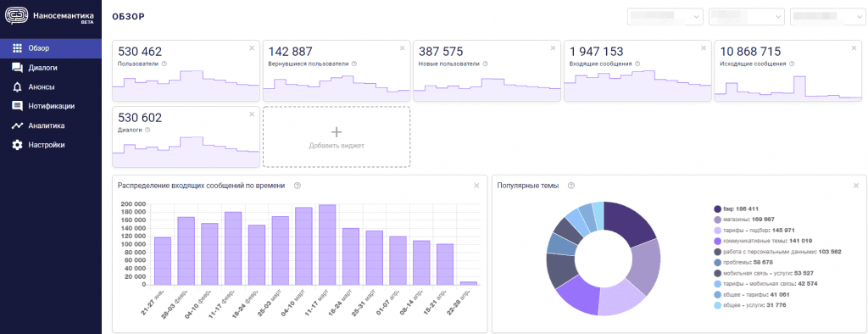The image size is (868, 334).
Task: Show help for Распределение входящих сообщений
Action: pos(298,186)
